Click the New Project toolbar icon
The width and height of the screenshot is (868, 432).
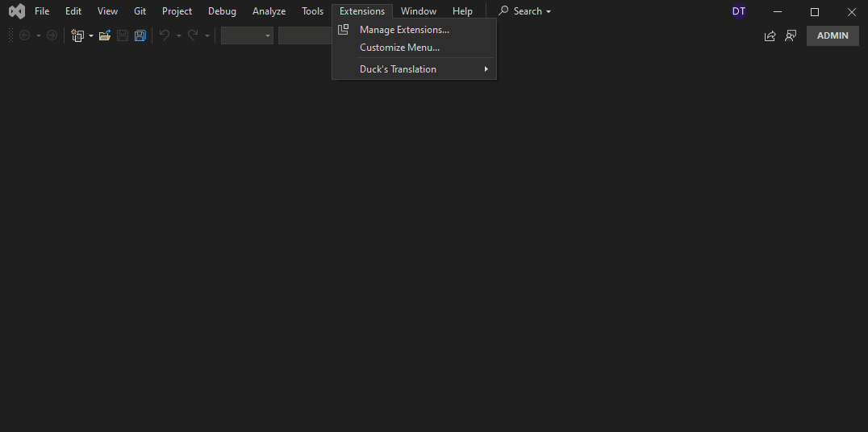click(x=77, y=35)
